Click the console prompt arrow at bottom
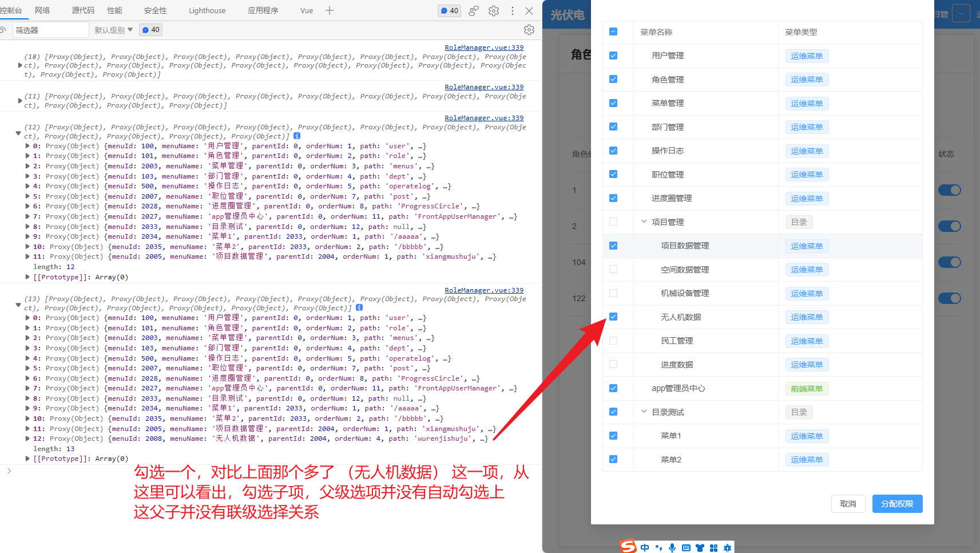The image size is (980, 553). click(9, 471)
